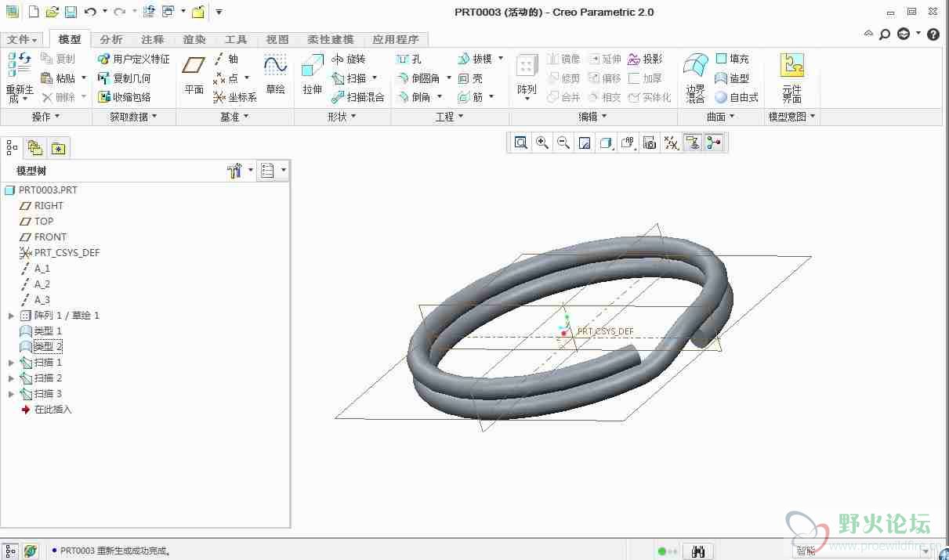Select the Project (投影) tool
This screenshot has width=949, height=560.
tap(645, 59)
